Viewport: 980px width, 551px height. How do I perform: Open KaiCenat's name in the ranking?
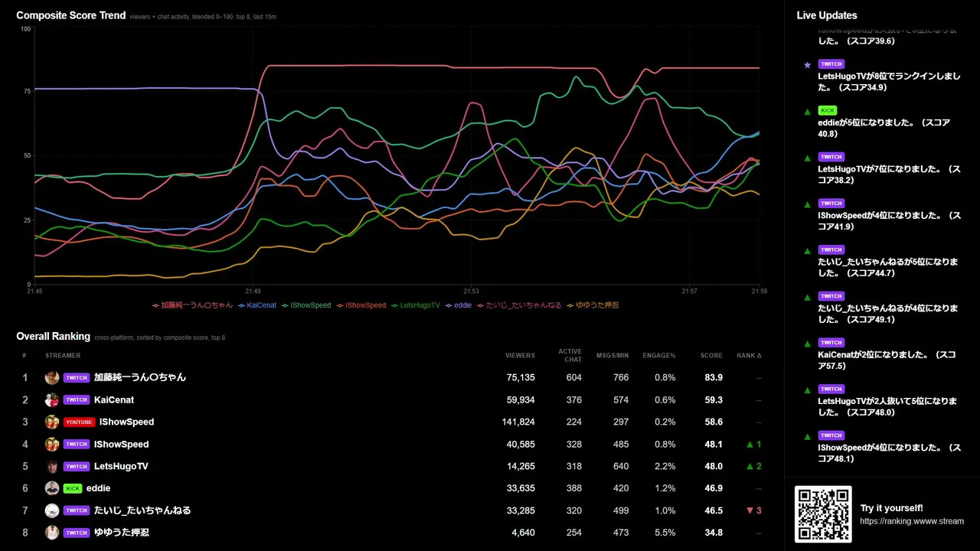coord(114,399)
